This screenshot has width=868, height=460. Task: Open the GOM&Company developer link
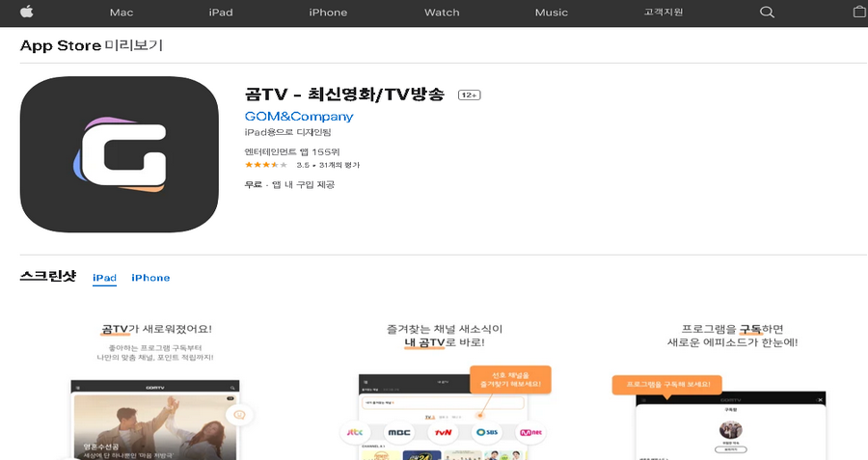pos(299,117)
